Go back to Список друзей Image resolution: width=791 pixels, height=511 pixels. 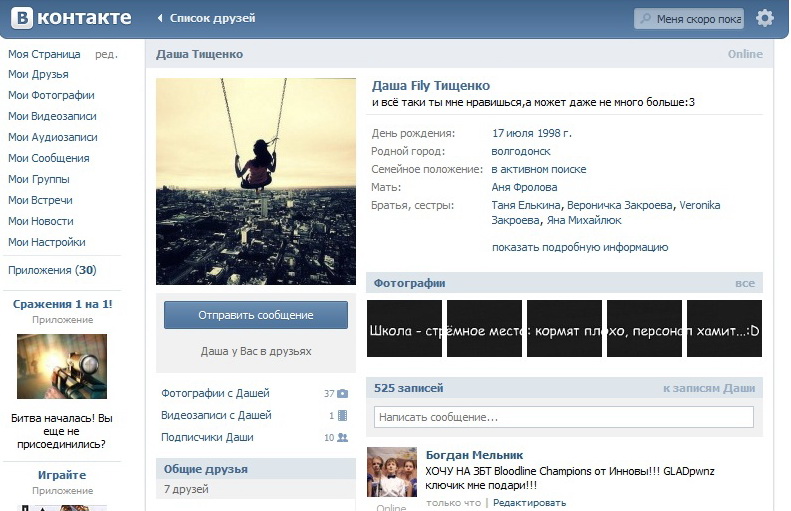(x=206, y=18)
